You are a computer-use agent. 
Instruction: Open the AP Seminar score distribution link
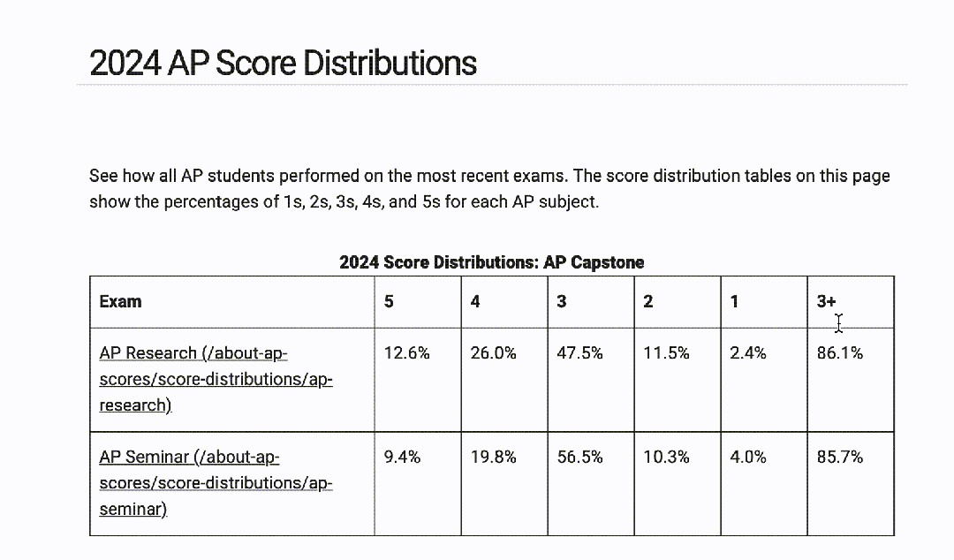point(216,483)
